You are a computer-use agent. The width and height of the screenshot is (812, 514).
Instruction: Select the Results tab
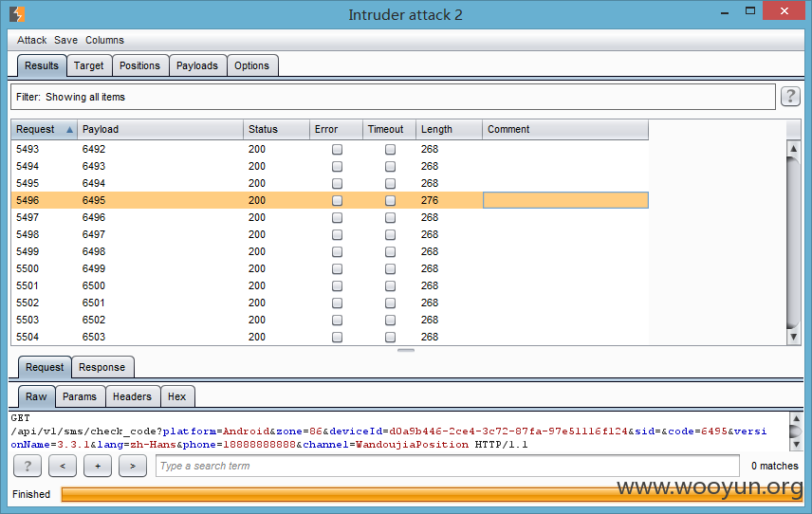tap(42, 65)
